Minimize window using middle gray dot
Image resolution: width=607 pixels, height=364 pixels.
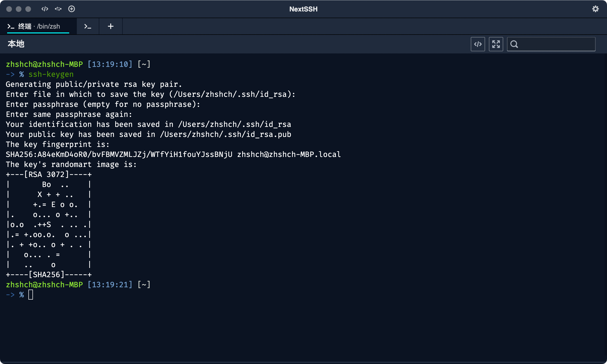point(19,9)
